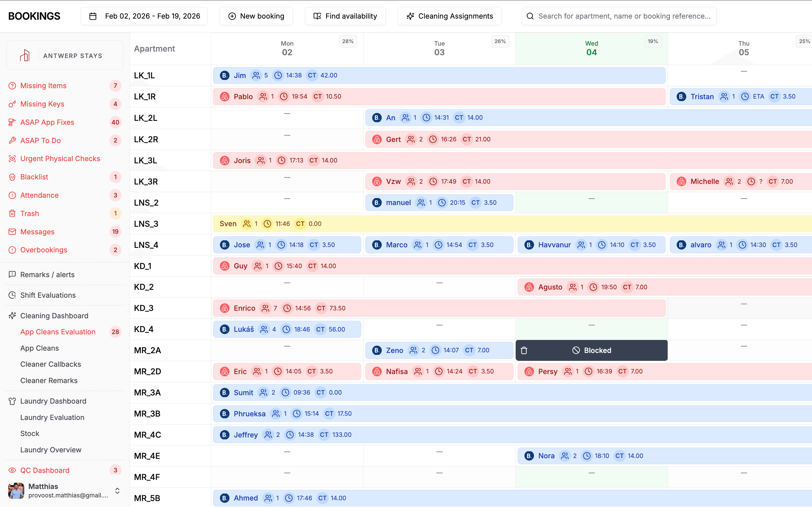Click the Blacklist skull icon
812x507 pixels.
pyautogui.click(x=12, y=177)
